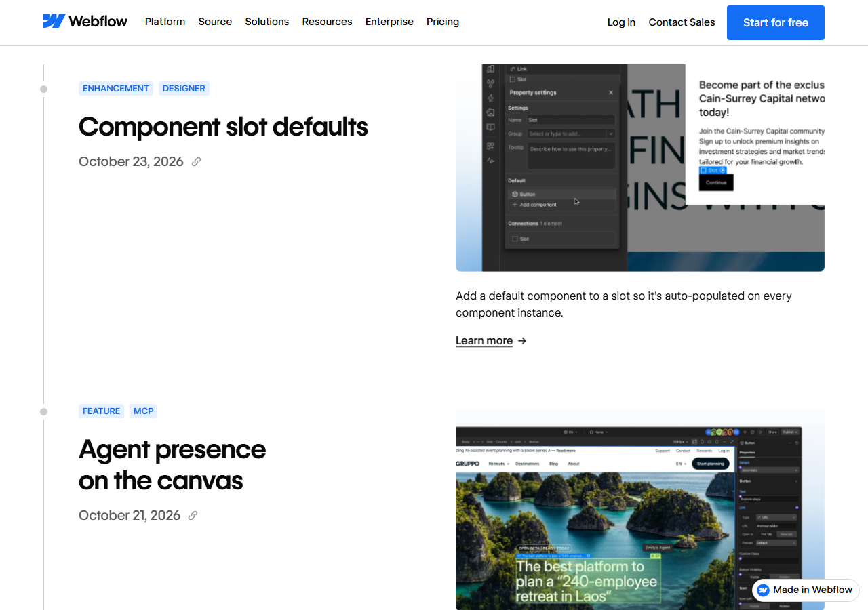Open the Source menu item
868x610 pixels.
pyautogui.click(x=215, y=22)
